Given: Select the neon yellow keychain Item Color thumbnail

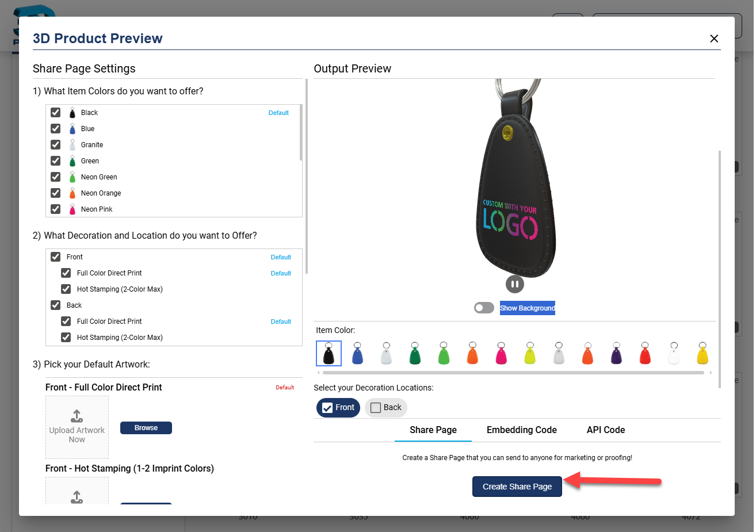Looking at the screenshot, I should pyautogui.click(x=530, y=353).
